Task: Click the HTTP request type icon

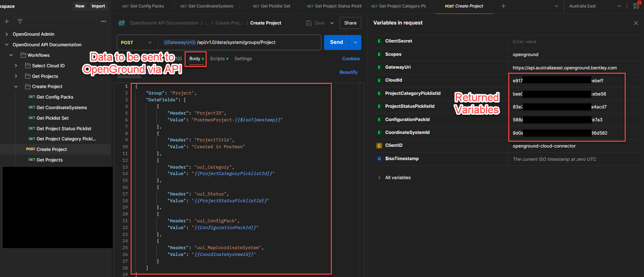Action: pyautogui.click(x=121, y=23)
